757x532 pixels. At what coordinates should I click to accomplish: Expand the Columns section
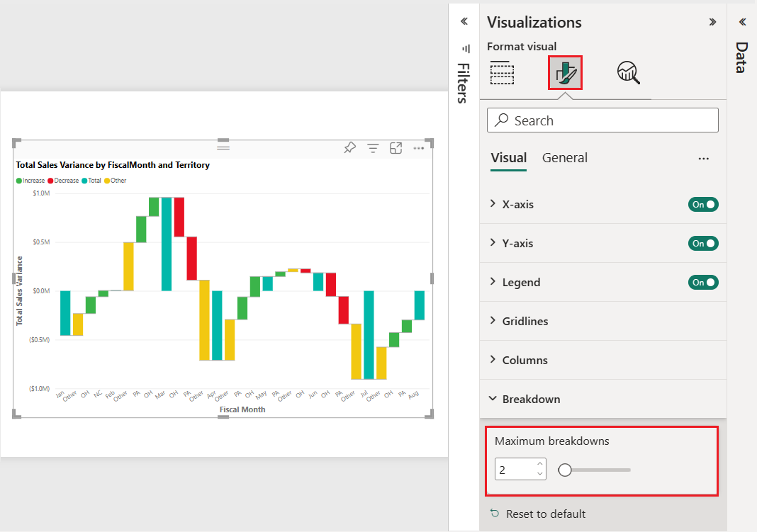(x=493, y=359)
